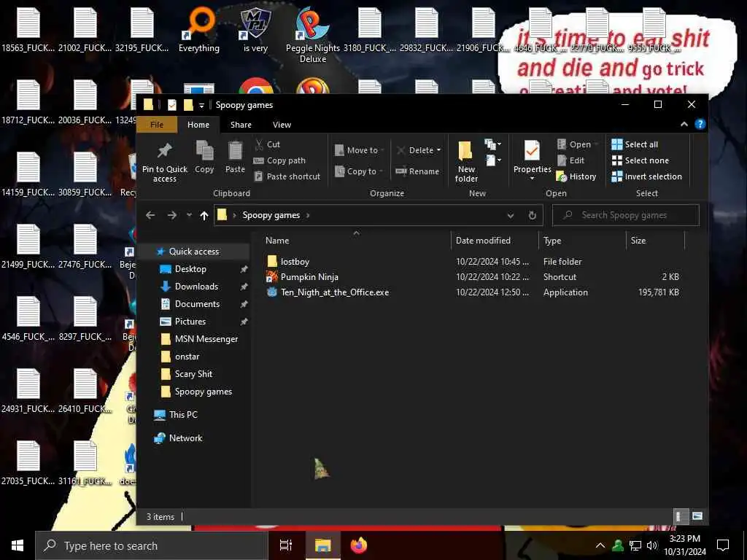Click Paste shortcut command

coord(287,176)
